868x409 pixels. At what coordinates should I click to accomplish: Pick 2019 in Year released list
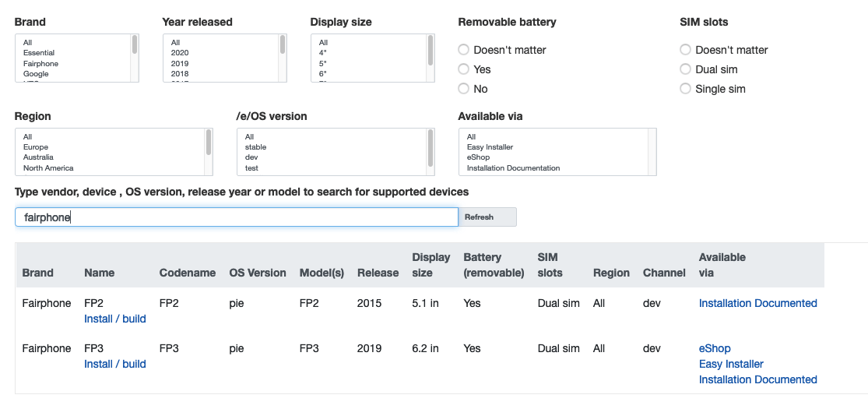point(180,63)
